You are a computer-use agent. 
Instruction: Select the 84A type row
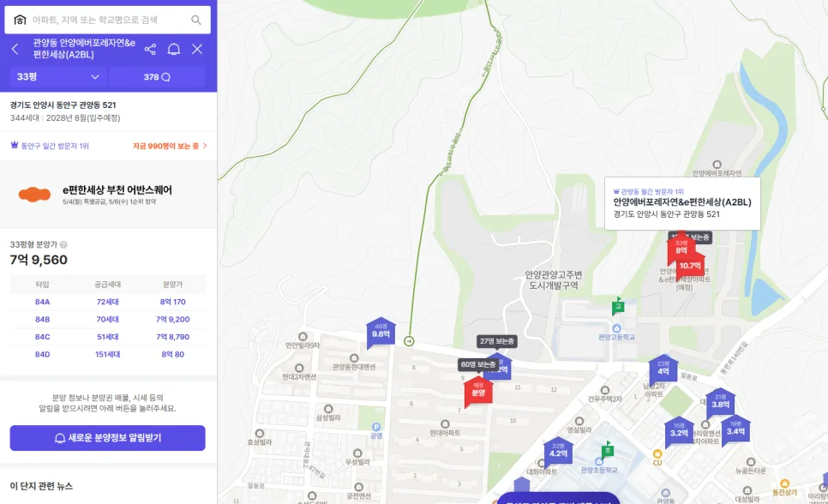(x=108, y=302)
